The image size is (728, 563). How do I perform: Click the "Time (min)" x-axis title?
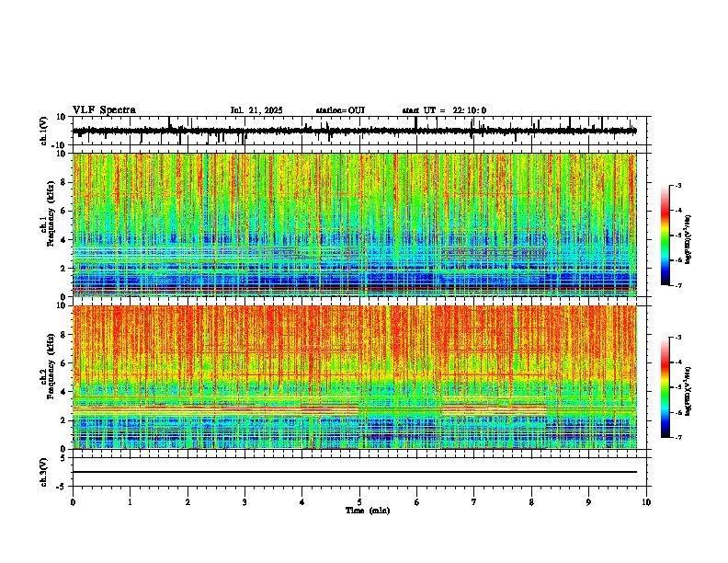pyautogui.click(x=368, y=511)
